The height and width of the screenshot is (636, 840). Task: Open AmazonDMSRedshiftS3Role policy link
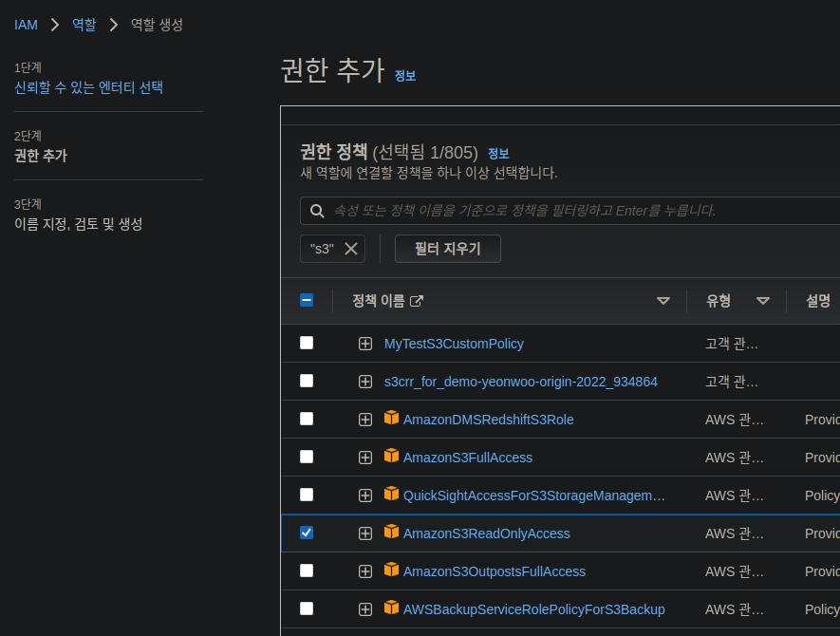tap(488, 421)
